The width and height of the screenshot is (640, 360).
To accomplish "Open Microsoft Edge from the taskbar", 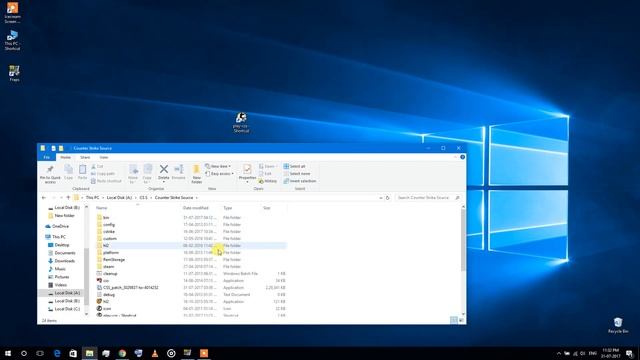I will click(x=57, y=353).
